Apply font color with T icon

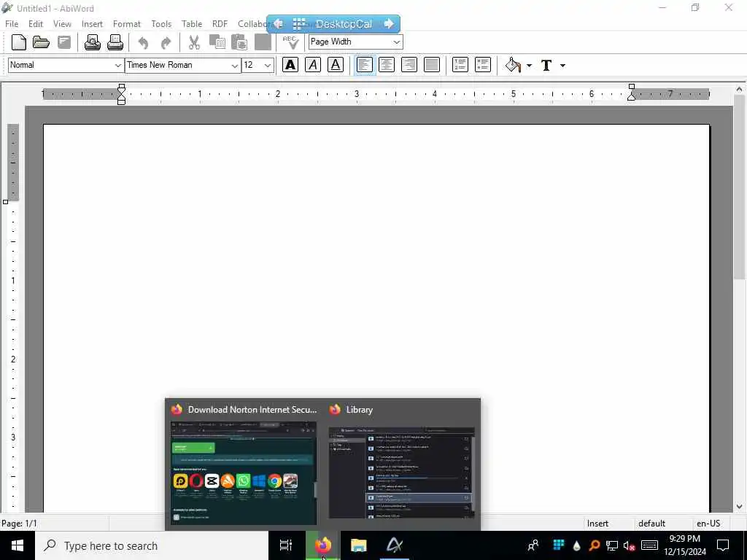[x=546, y=65]
